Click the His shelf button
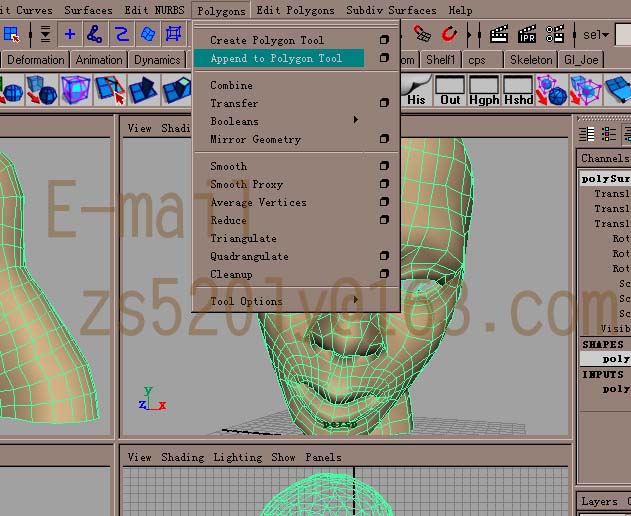Viewport: 631px width, 516px height. coord(415,91)
